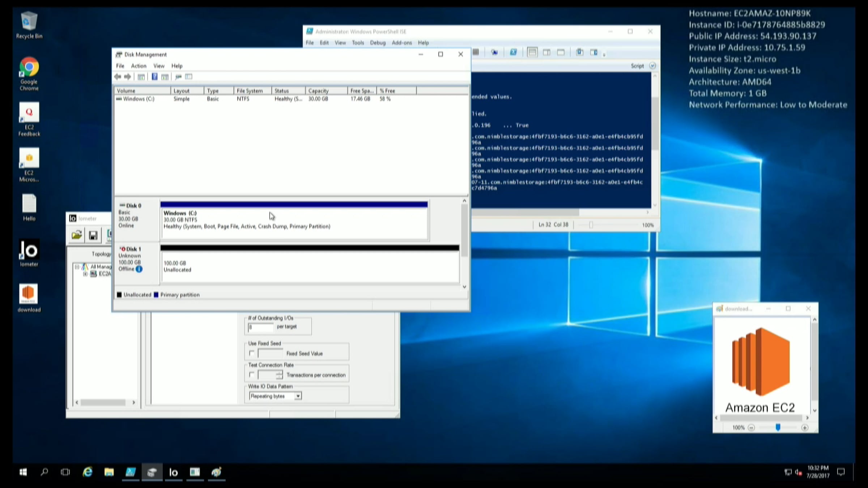Click the Outstanding I/Os per target field
Image resolution: width=868 pixels, height=488 pixels.
click(260, 327)
